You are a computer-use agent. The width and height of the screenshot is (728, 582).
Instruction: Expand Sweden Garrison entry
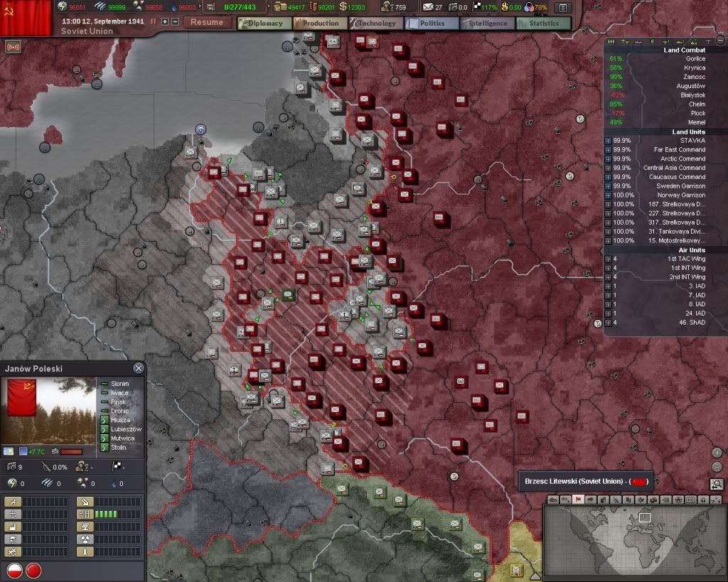[x=608, y=186]
